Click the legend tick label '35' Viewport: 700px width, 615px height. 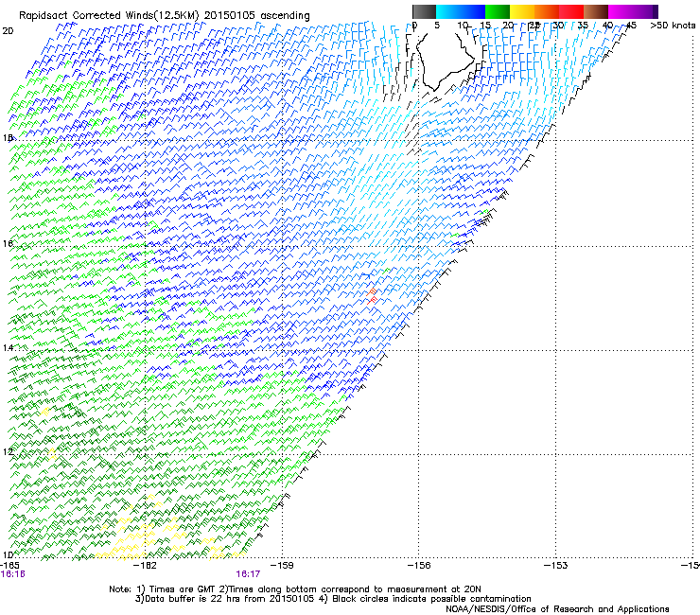tap(583, 26)
